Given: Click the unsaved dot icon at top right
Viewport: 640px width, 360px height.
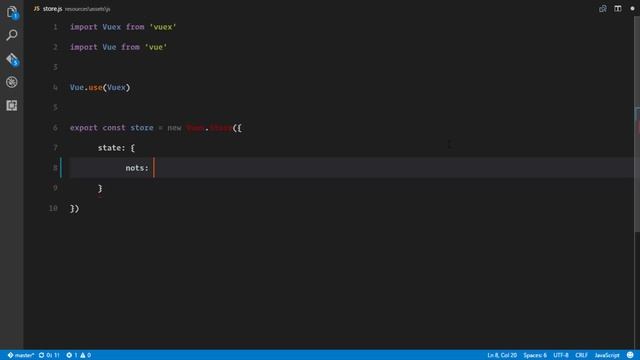Looking at the screenshot, I should tap(632, 9).
